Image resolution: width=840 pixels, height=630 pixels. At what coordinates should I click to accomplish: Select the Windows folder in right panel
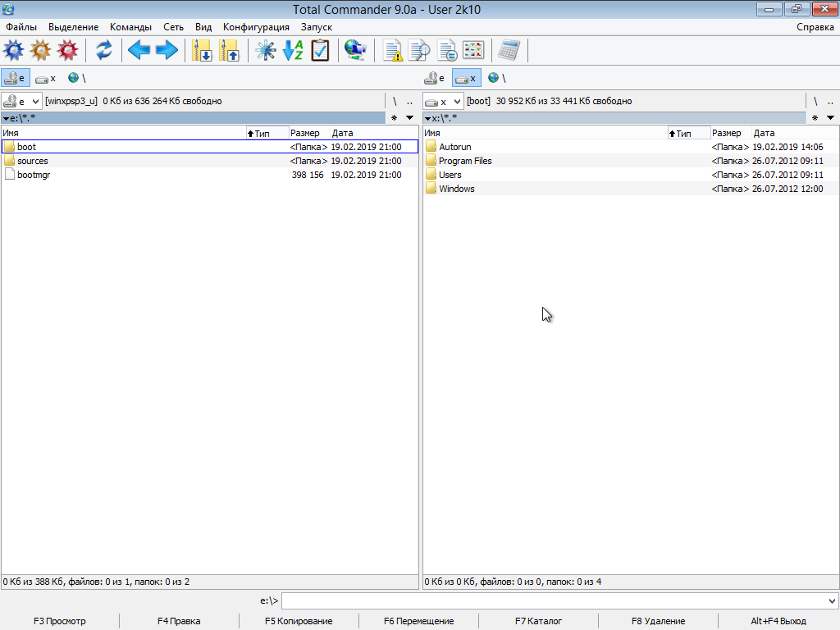pyautogui.click(x=631, y=189)
